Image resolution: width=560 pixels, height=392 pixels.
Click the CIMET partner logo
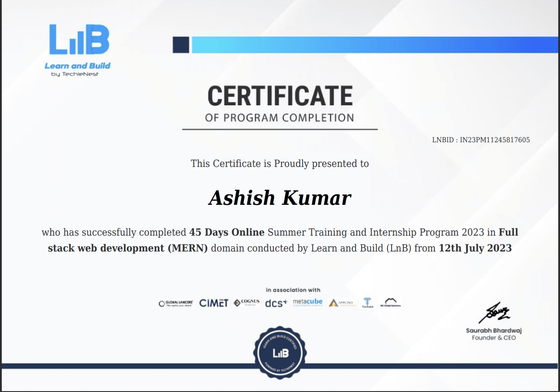214,303
